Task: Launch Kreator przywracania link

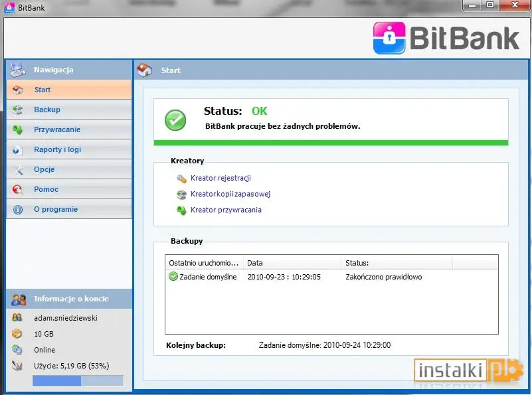Action: (226, 210)
